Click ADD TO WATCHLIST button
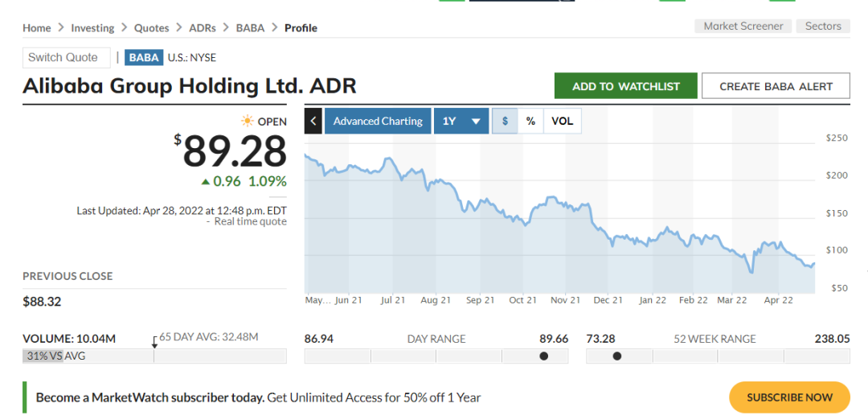Viewport: 868px width, 416px height. [x=625, y=86]
